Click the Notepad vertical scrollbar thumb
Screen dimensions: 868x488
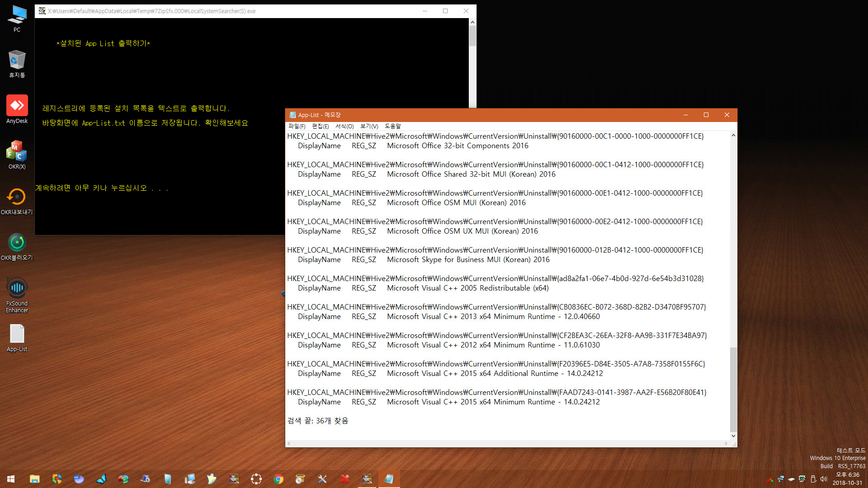tap(733, 389)
